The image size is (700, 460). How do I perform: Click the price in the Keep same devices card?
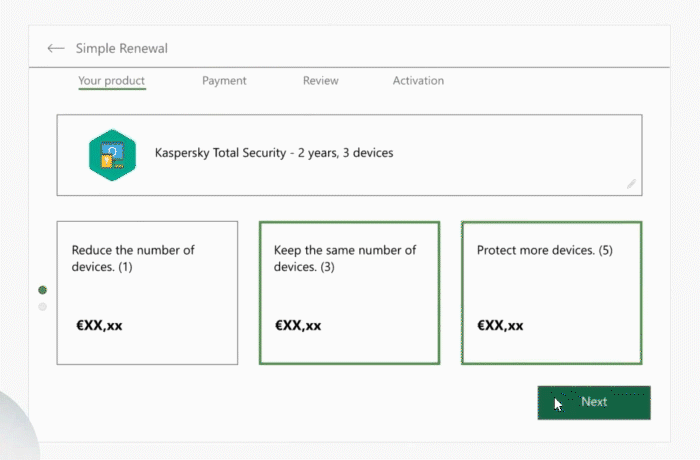point(298,326)
